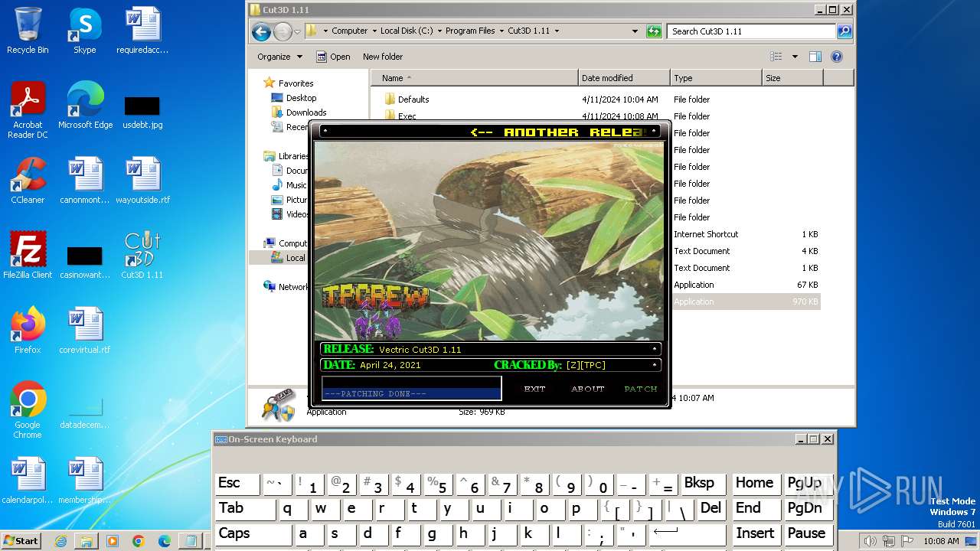This screenshot has width=980, height=551.
Task: Click the Bksp key on On-Screen Keyboard
Action: (x=702, y=484)
